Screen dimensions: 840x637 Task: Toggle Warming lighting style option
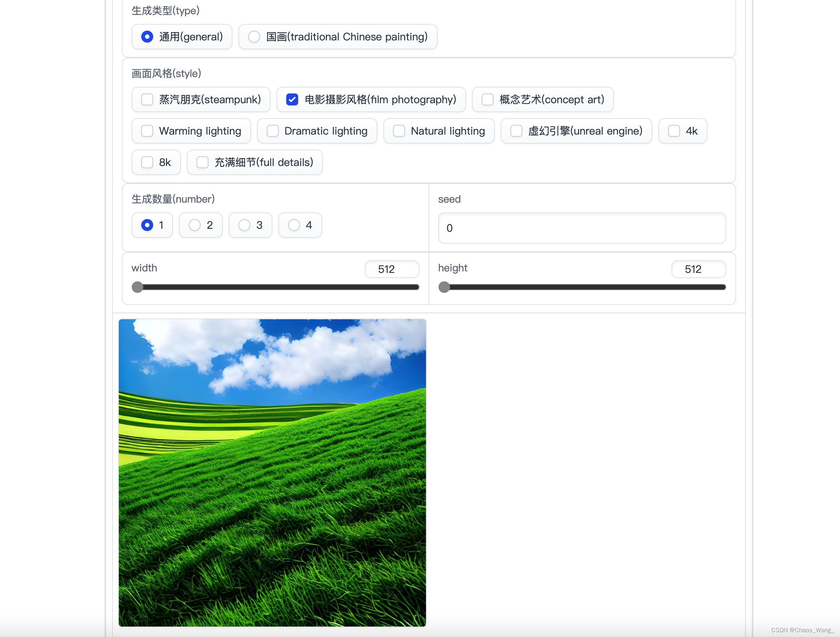(146, 130)
